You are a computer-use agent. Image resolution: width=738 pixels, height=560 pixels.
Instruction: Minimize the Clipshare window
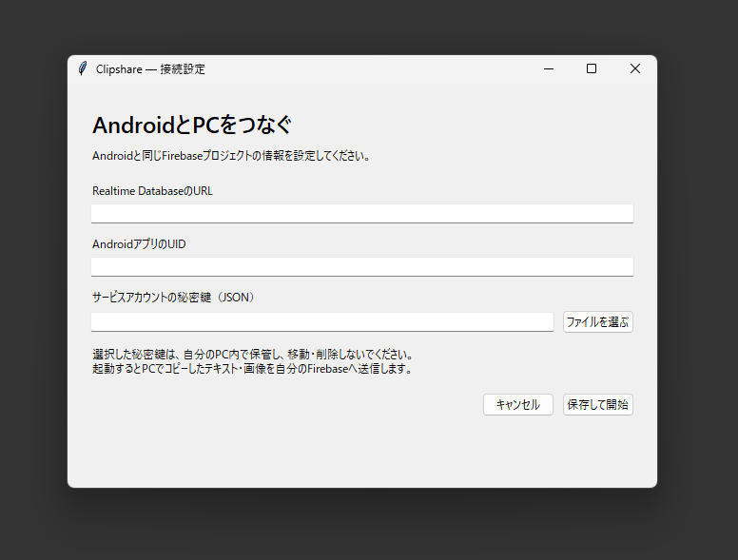(x=549, y=68)
